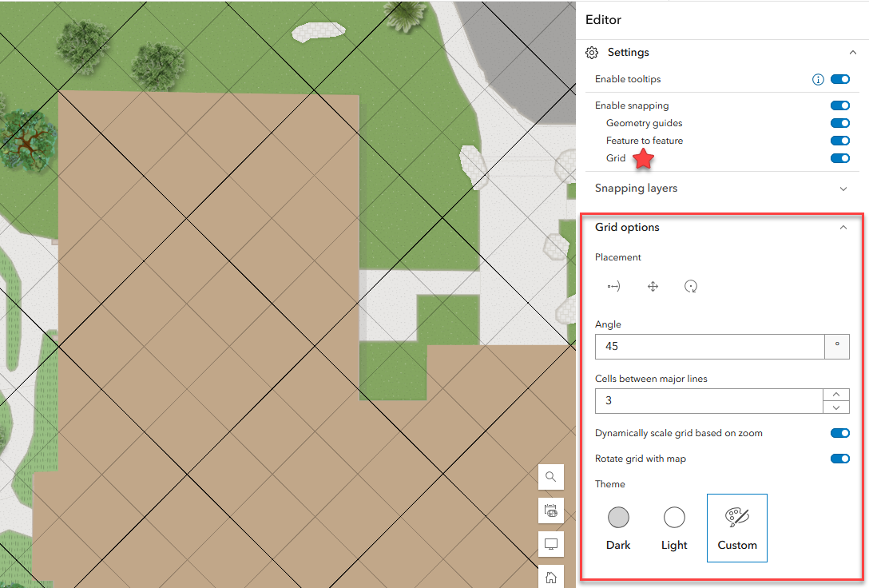The image size is (869, 588).
Task: Choose the Dark grid theme
Action: pyautogui.click(x=618, y=528)
